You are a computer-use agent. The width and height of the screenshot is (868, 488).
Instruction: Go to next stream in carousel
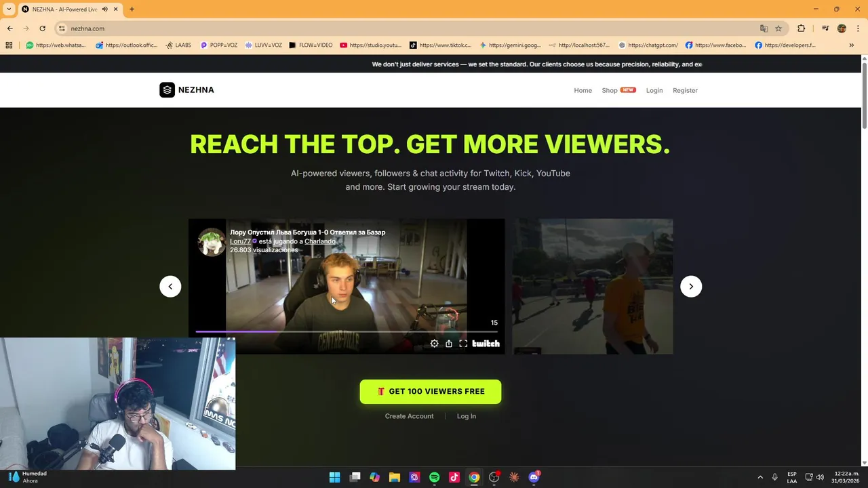click(x=691, y=286)
